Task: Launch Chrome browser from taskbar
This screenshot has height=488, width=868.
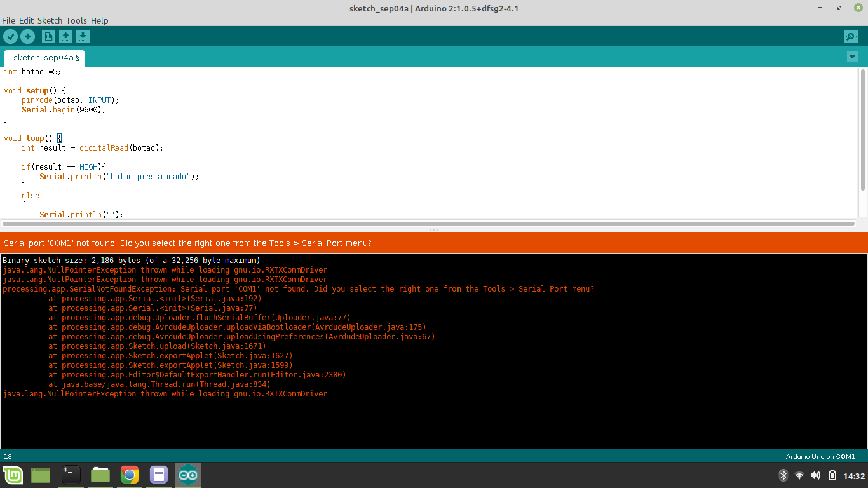Action: pyautogui.click(x=130, y=475)
